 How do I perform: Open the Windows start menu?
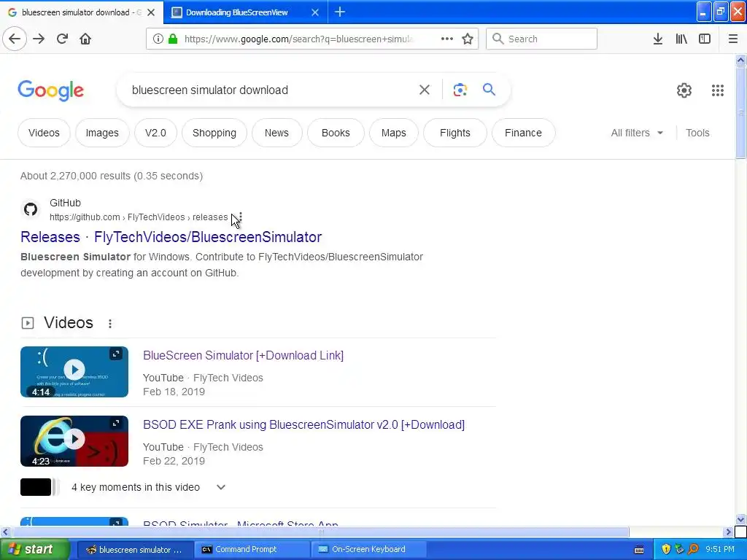[35, 550]
